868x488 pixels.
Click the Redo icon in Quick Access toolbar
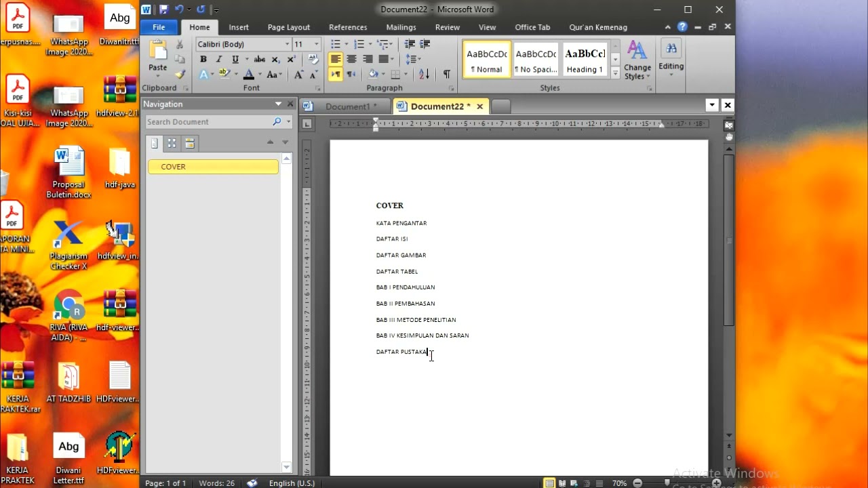[x=201, y=9]
